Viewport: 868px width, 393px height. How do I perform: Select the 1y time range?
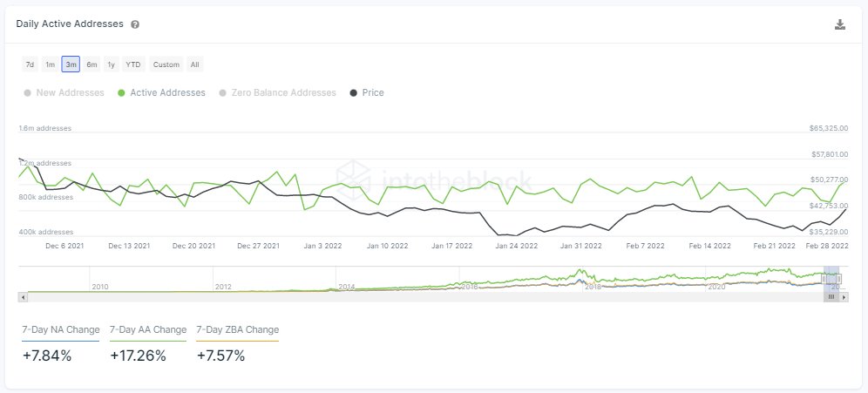coord(112,64)
